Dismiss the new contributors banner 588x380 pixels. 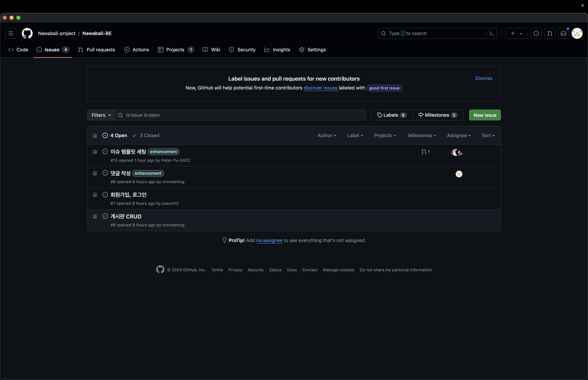coord(483,78)
